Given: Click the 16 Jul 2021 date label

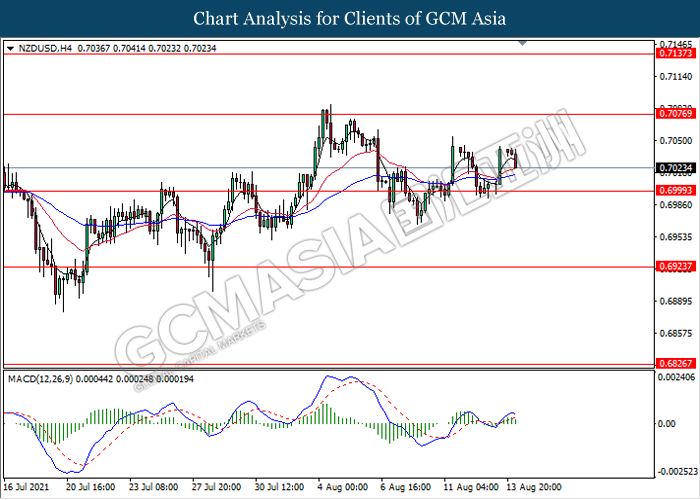Looking at the screenshot, I should tap(26, 487).
